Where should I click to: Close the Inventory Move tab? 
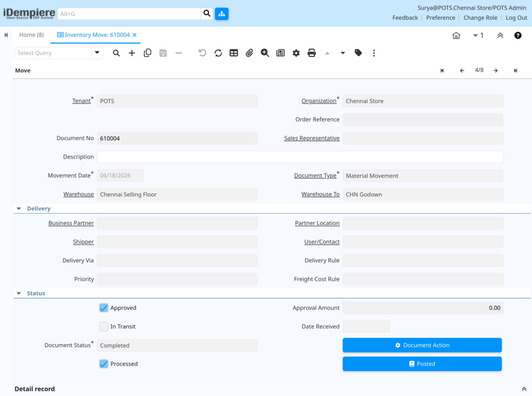(x=135, y=35)
